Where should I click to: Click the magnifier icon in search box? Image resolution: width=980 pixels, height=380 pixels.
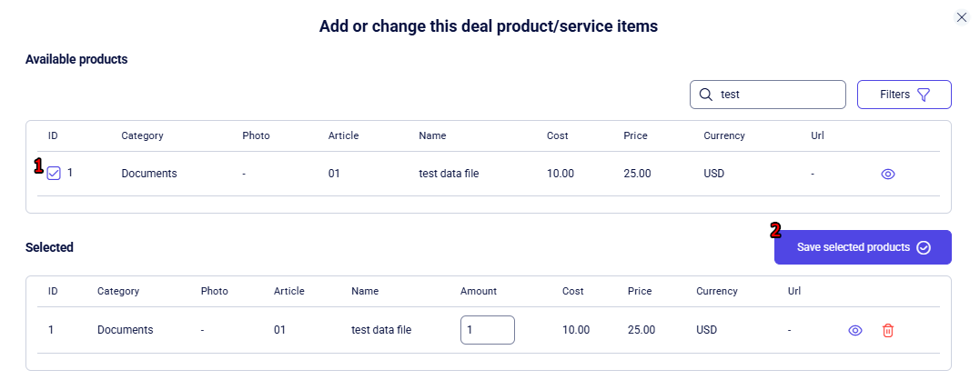pyautogui.click(x=705, y=95)
